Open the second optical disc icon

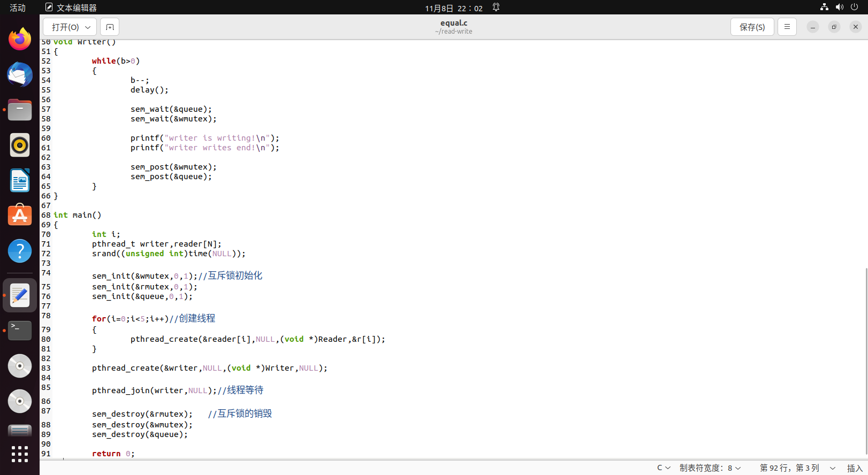tap(20, 401)
